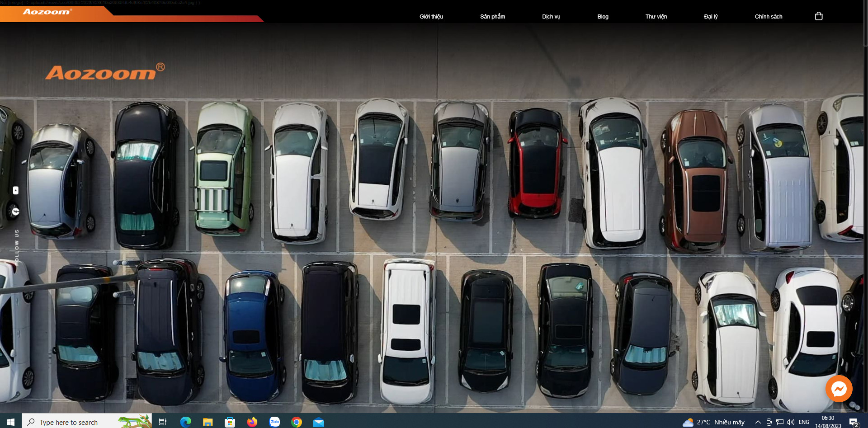Click the YouTube icon above Facebook
Screen dimensions: 868x428
[16, 190]
